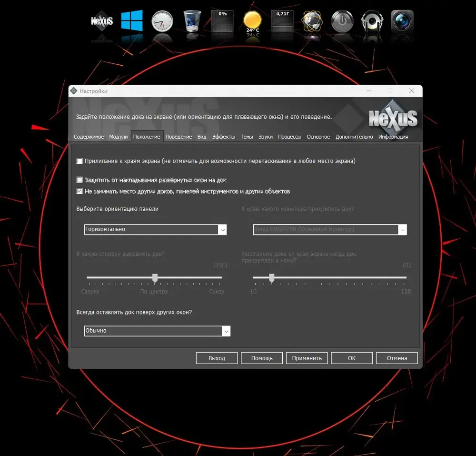Select the Процессы tab
This screenshot has width=476, height=456.
tap(289, 137)
